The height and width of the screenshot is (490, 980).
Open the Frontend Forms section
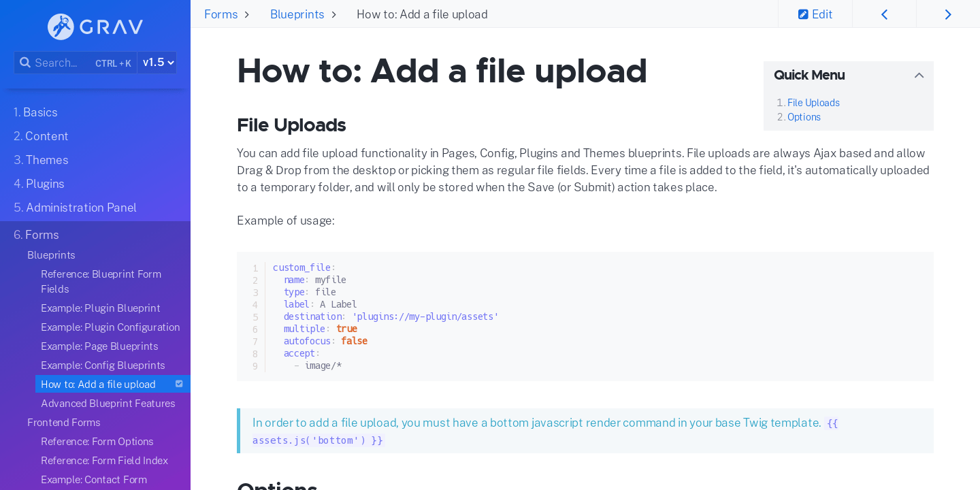[x=63, y=422]
